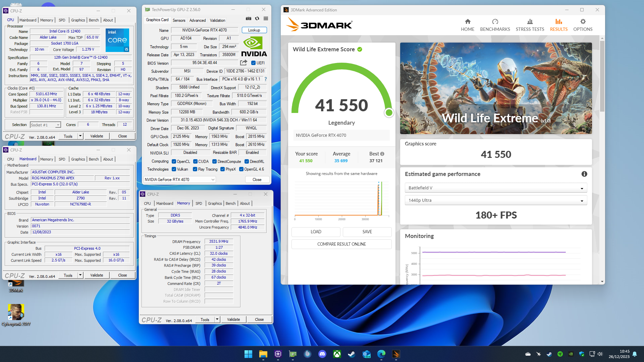
Task: Open the 3DMark desktop shortcut
Action: (x=16, y=287)
